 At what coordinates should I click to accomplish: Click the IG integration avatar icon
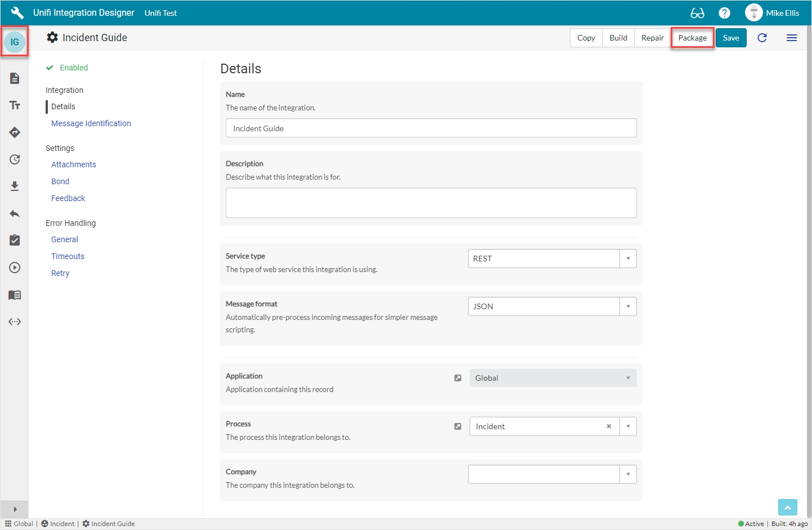point(15,42)
